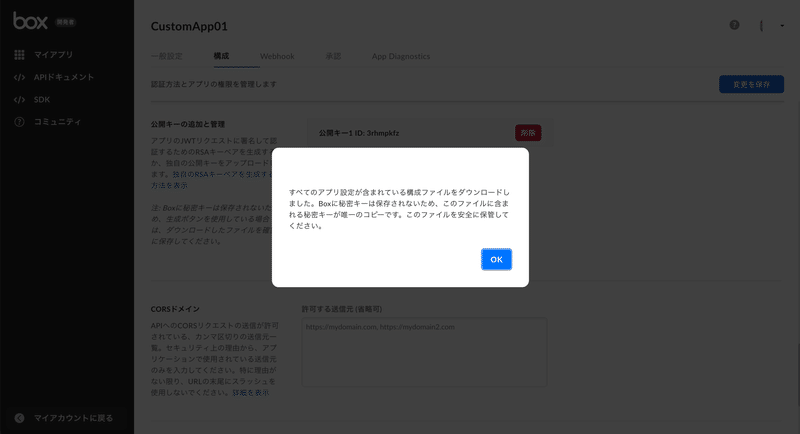This screenshot has height=434, width=800.
Task: Click the 公開キー1 ID: 3rhmpkfz text
Action: click(359, 133)
